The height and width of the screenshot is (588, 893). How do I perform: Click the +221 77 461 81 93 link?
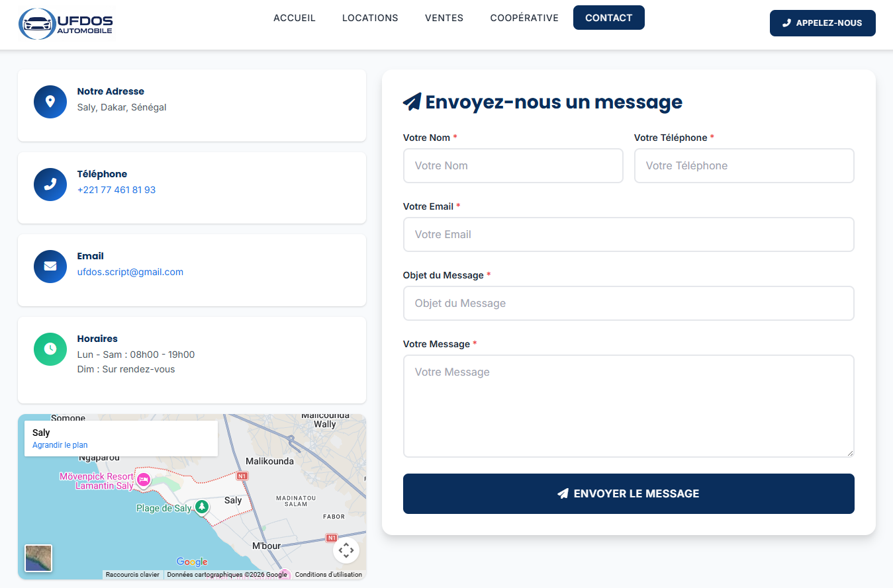point(117,190)
